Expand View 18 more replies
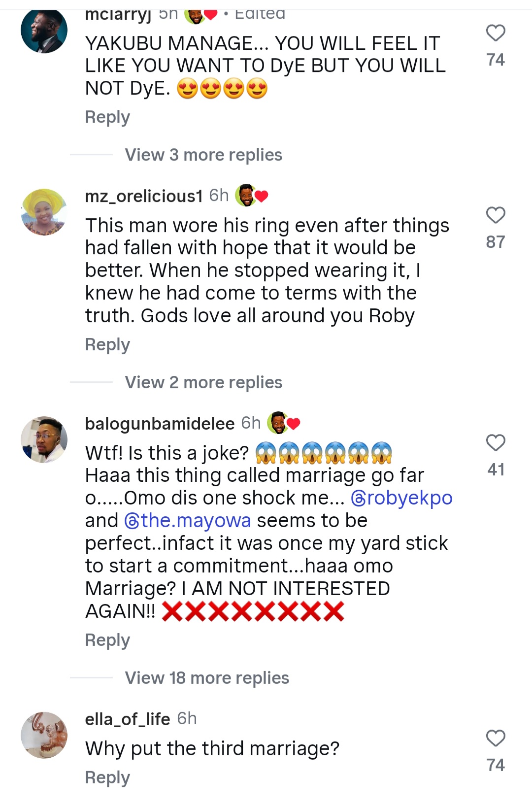The height and width of the screenshot is (807, 532). (206, 678)
